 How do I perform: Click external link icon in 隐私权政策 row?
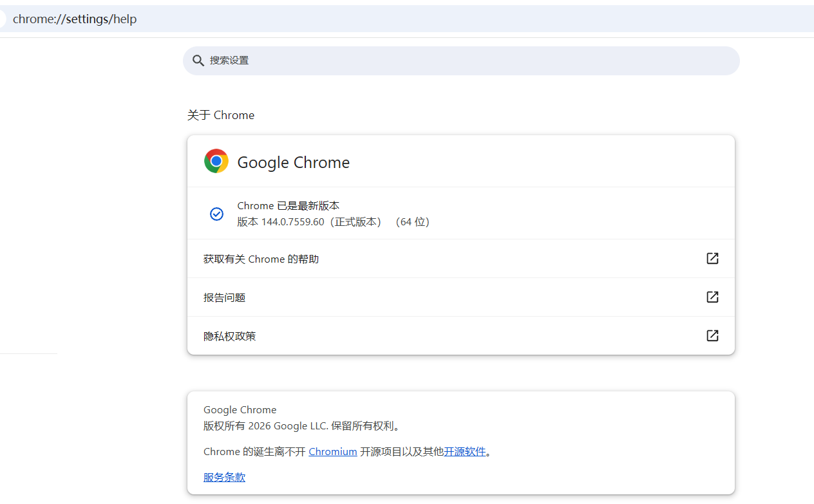coord(712,336)
